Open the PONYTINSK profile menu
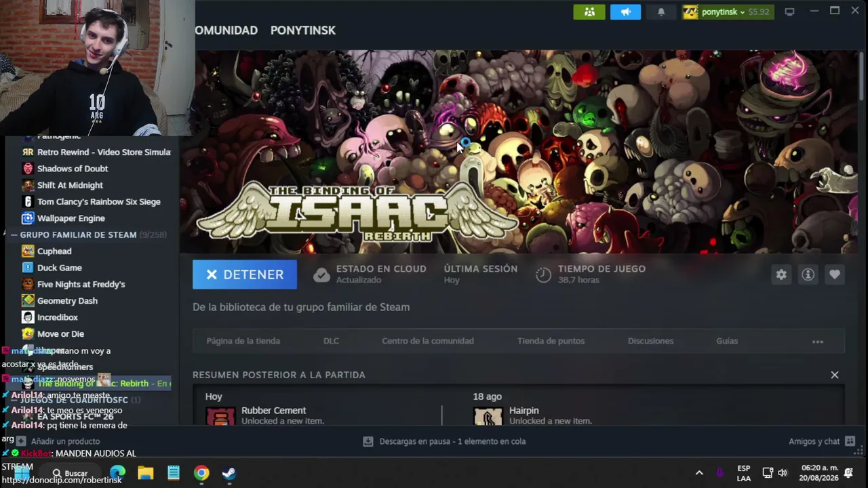Image resolution: width=868 pixels, height=488 pixels. coord(303,30)
